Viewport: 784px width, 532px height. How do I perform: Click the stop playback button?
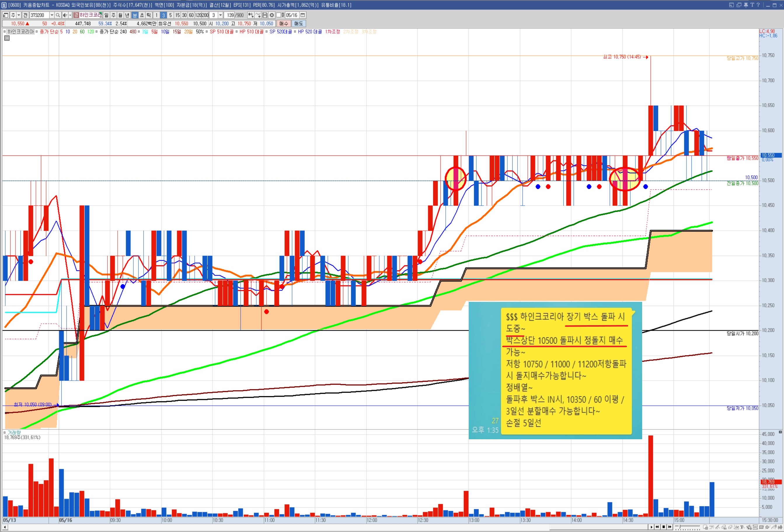click(663, 527)
